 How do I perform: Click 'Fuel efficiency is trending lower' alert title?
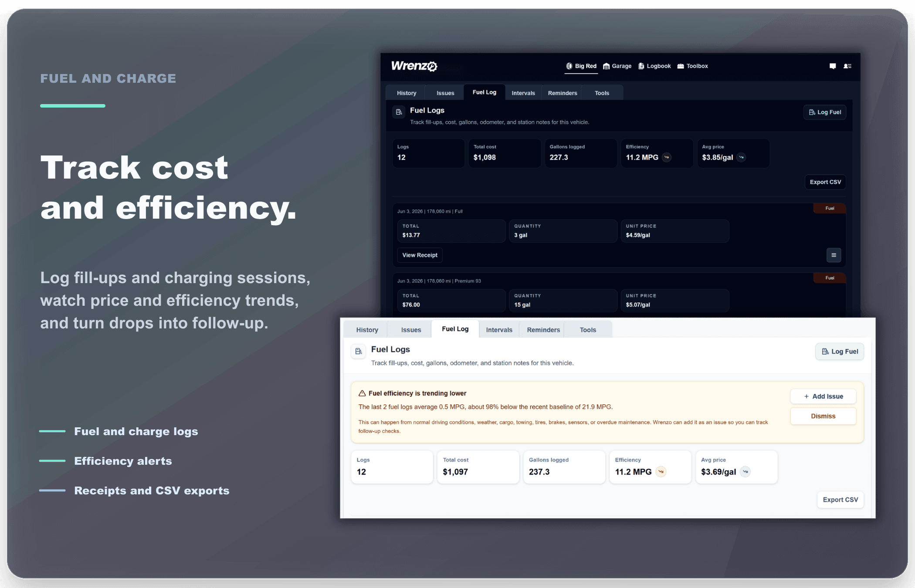pos(417,393)
